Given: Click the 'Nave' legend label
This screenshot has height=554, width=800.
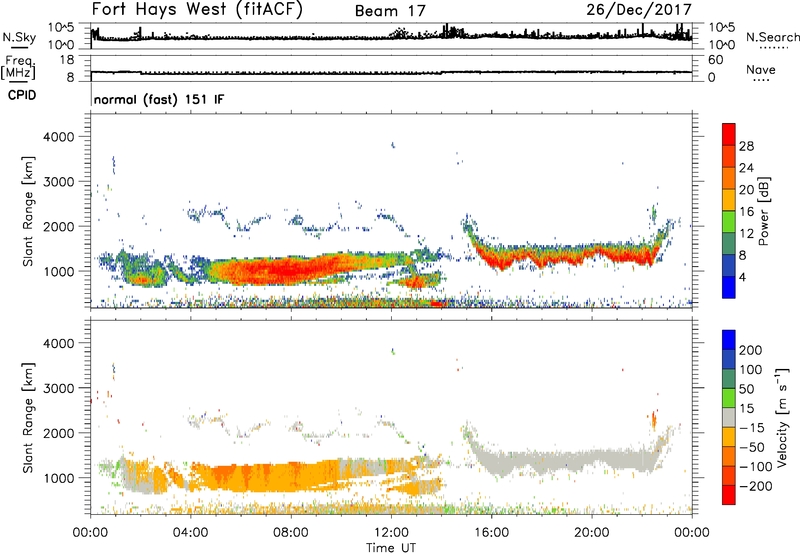Looking at the screenshot, I should click(761, 69).
